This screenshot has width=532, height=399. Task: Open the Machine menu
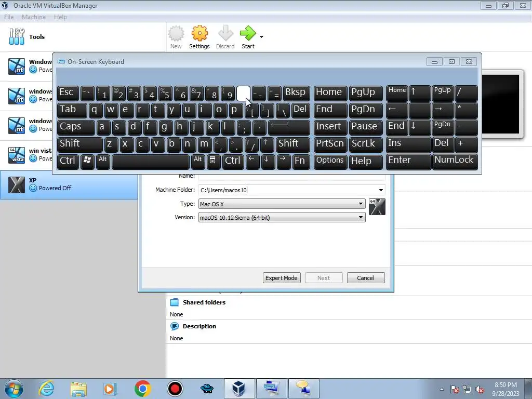click(x=34, y=17)
